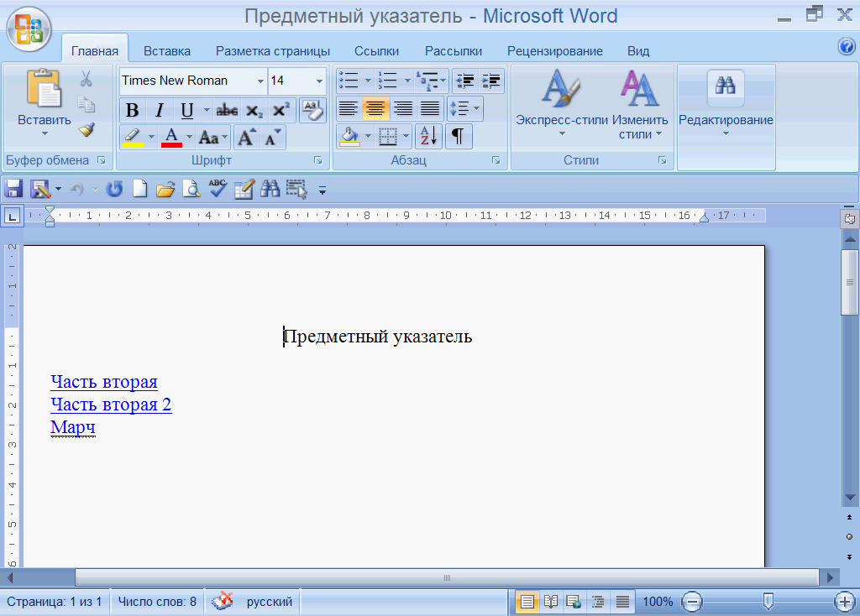Viewport: 860px width, 616px height.
Task: Follow the Часть вторая 2 link
Action: (111, 405)
